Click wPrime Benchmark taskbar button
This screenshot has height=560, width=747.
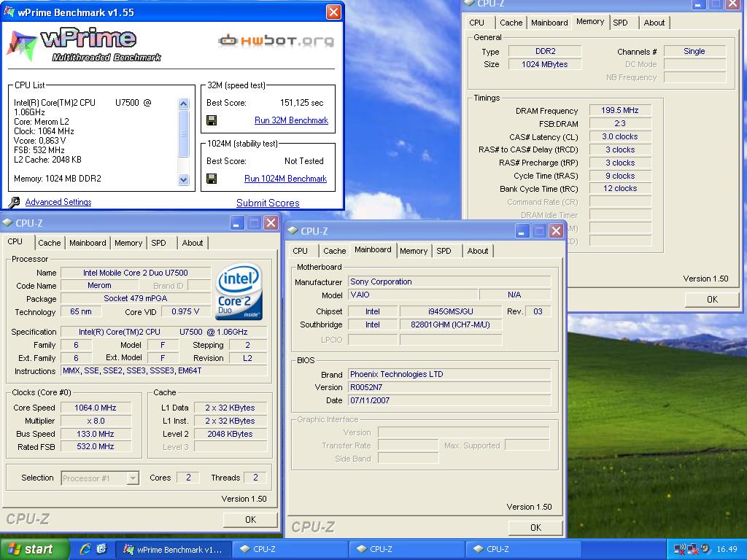pos(174,550)
